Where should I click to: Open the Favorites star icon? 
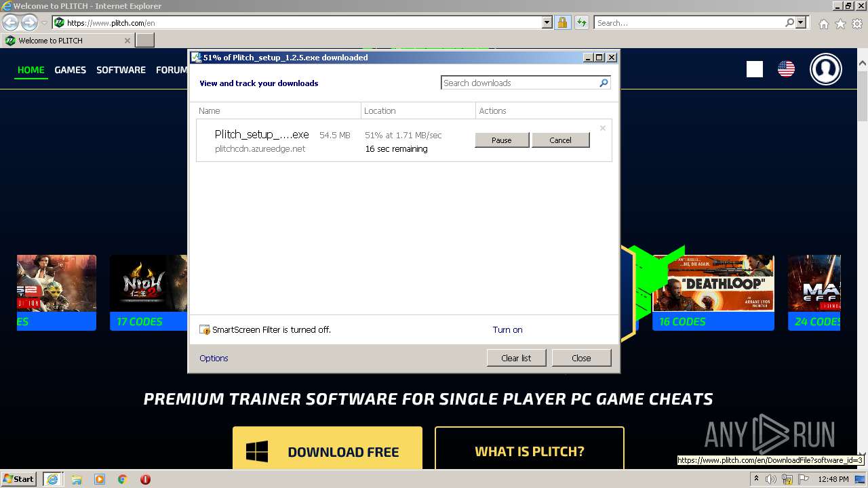coord(840,24)
